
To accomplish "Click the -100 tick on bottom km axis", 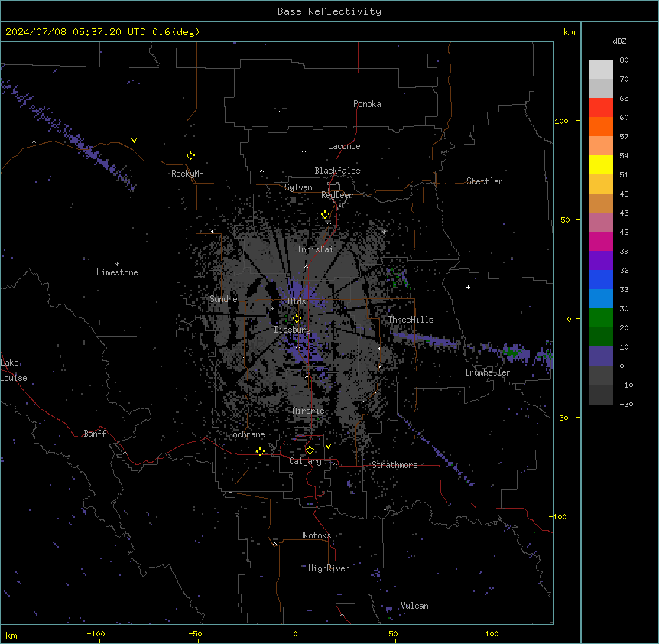I will [x=96, y=633].
